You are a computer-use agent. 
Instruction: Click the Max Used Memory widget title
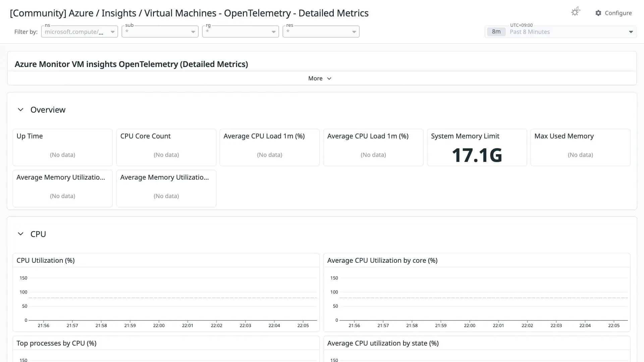(x=564, y=136)
